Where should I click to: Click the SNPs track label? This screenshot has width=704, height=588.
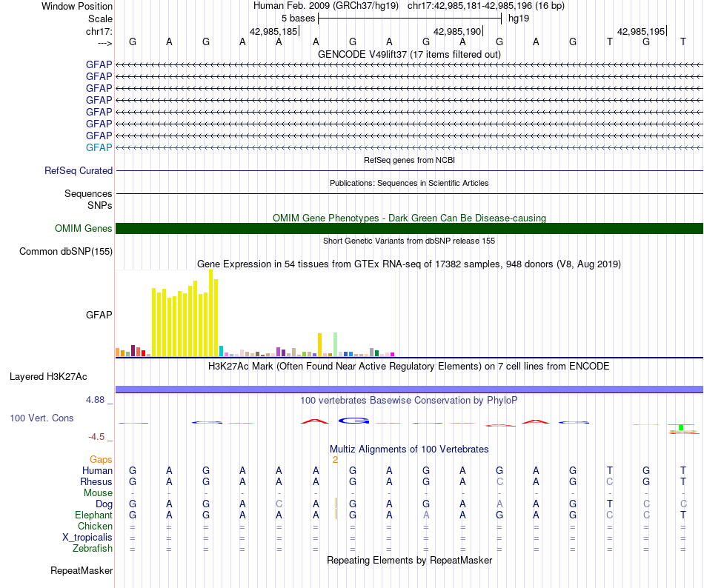(x=100, y=205)
